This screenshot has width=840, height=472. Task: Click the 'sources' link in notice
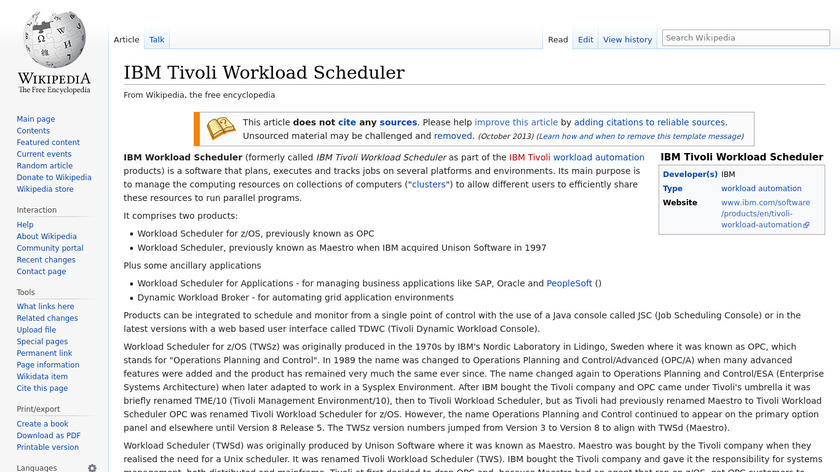click(398, 122)
